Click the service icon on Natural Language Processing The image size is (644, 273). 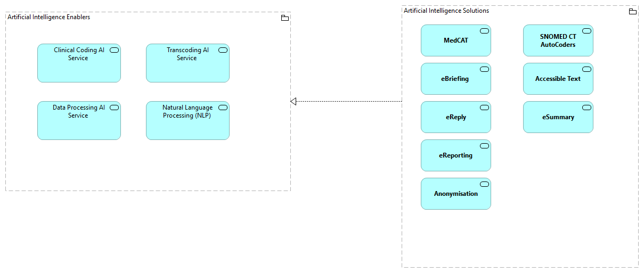click(223, 107)
